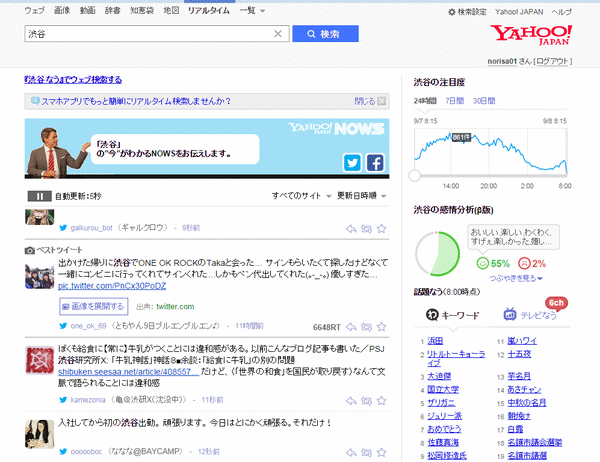Click the trending keyword 中秋の名月
The image size is (600, 462).
pos(527,403)
